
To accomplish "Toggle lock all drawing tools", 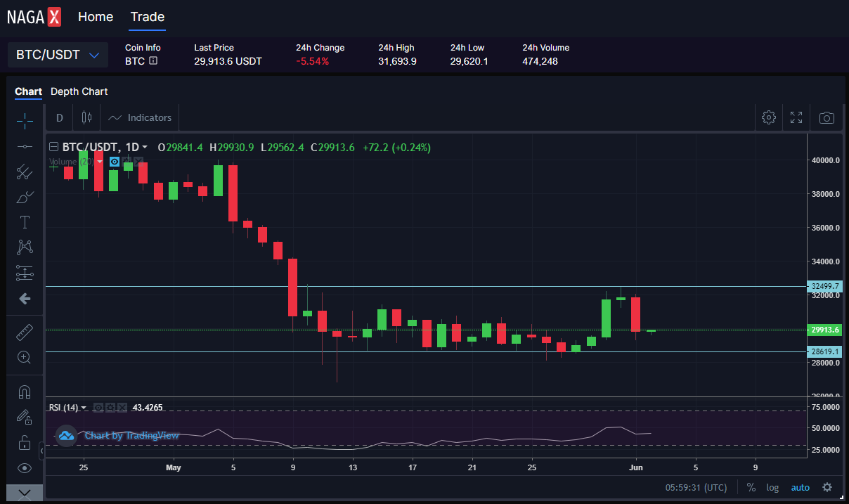I will (x=25, y=442).
